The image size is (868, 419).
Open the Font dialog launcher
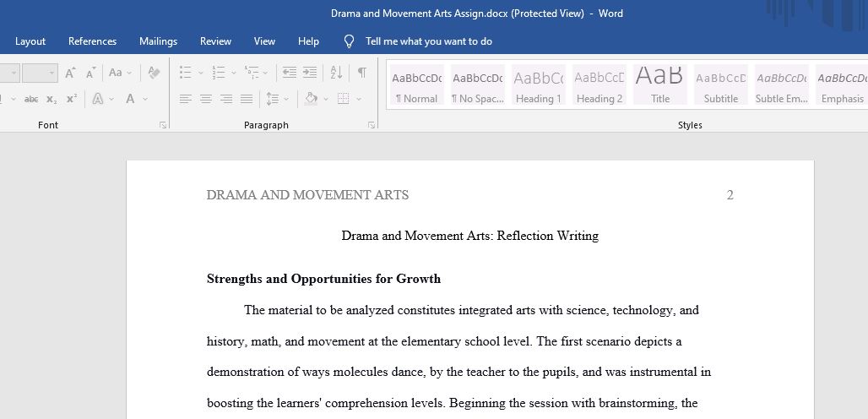(163, 125)
